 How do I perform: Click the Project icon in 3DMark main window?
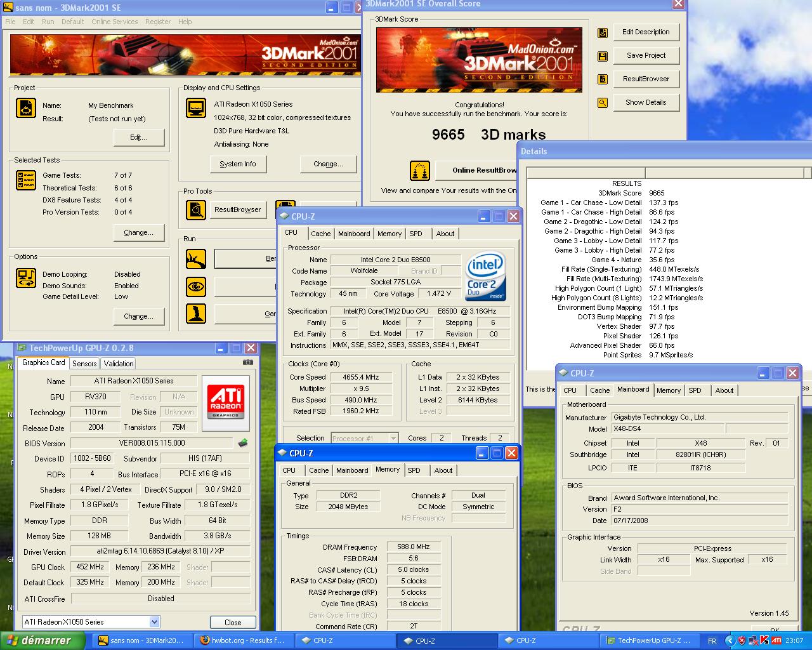[26, 108]
